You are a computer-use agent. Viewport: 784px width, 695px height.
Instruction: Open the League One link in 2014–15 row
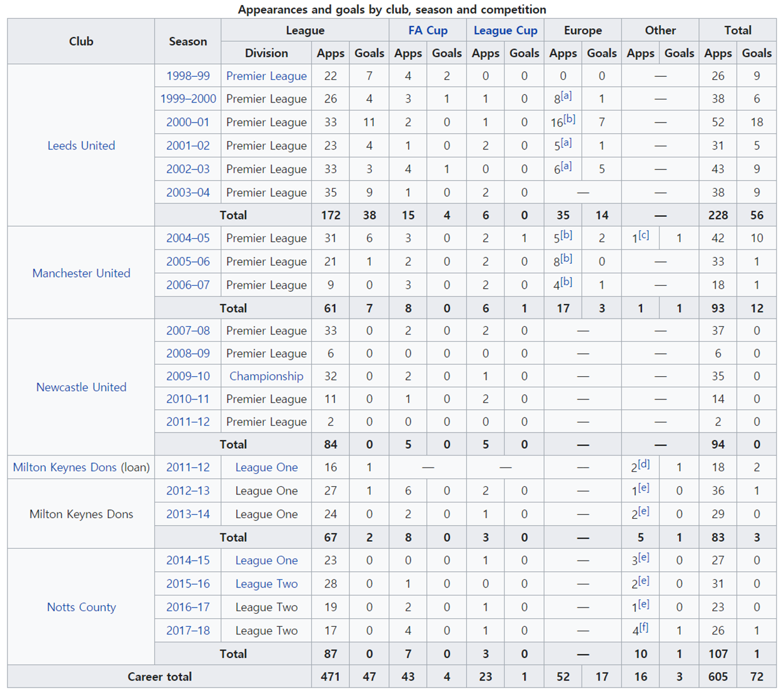tap(266, 561)
